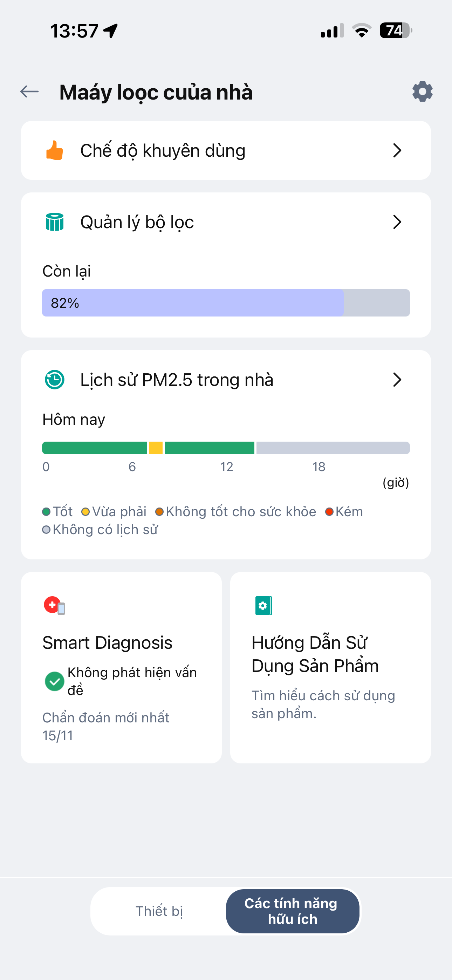
Task: Tap the green check diagnosis status icon
Action: pos(54,681)
